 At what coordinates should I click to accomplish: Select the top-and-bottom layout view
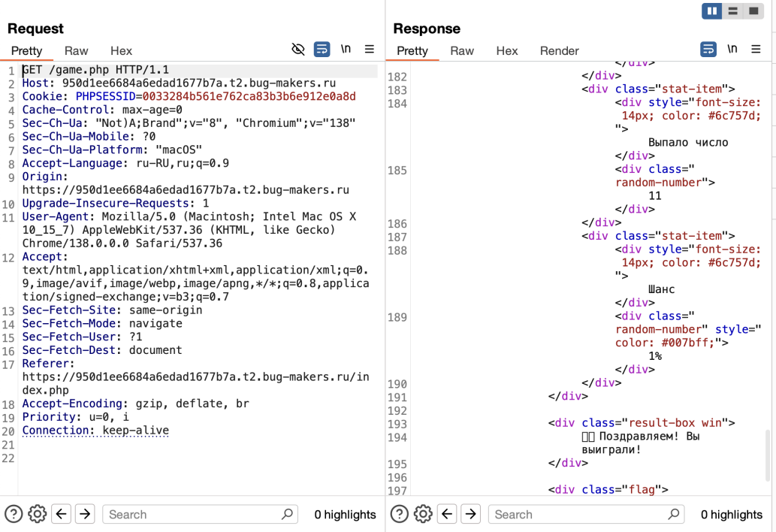(733, 11)
